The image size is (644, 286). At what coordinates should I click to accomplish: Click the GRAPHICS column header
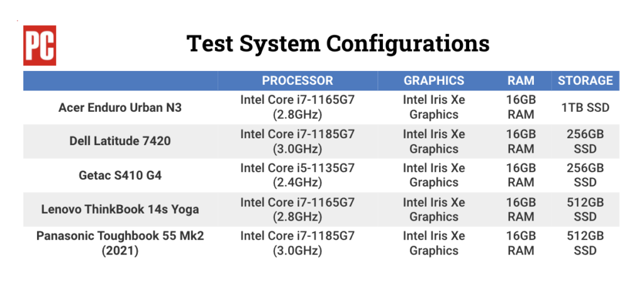[434, 80]
